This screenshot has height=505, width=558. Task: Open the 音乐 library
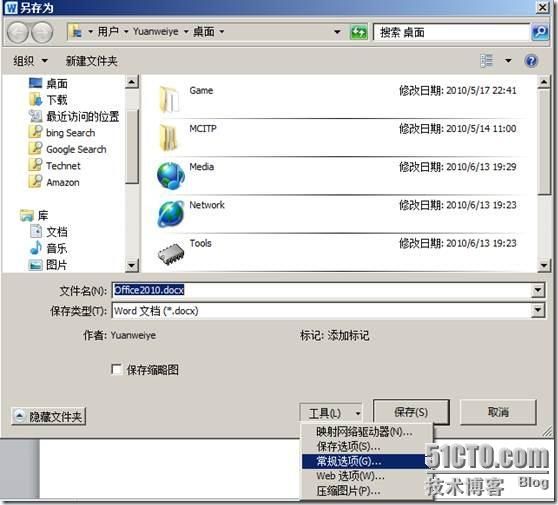(x=57, y=248)
